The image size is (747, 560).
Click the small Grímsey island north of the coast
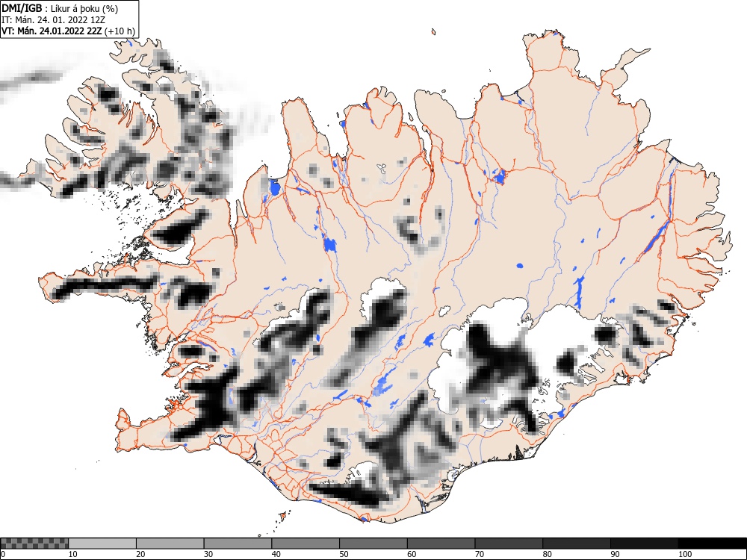[x=433, y=32]
